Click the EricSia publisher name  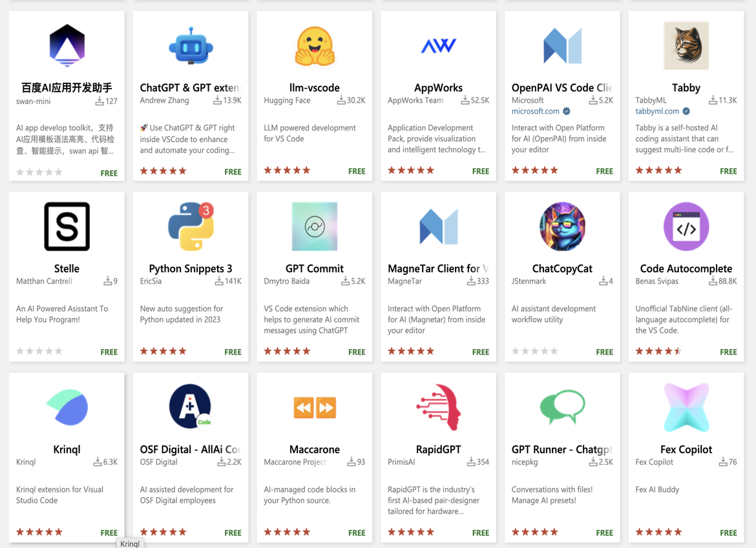tap(151, 281)
